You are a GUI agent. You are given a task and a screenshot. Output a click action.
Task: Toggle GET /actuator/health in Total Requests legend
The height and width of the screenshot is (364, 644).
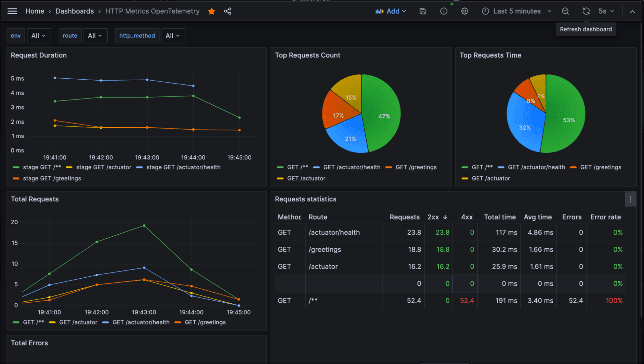(x=140, y=322)
